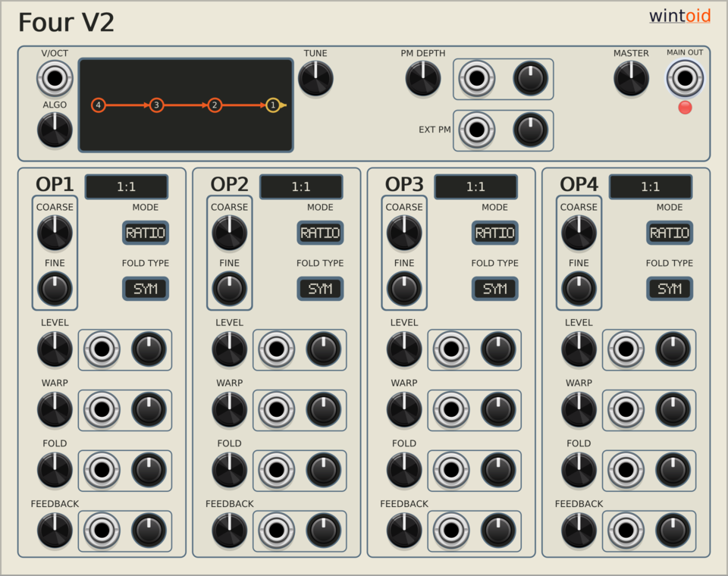
Task: Click the algorithm display screen
Action: (186, 105)
